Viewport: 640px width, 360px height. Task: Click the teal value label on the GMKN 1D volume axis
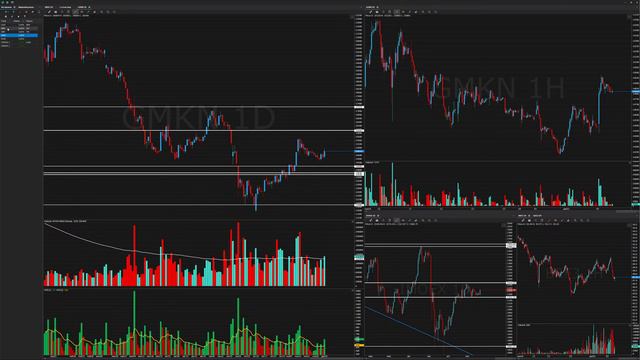359,257
